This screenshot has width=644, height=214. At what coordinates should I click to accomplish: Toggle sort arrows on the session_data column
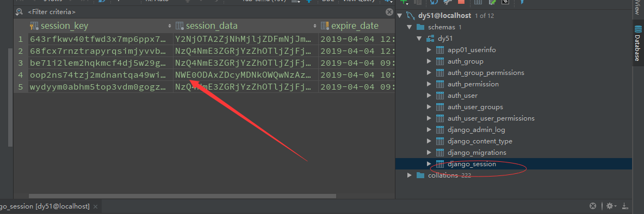pyautogui.click(x=315, y=26)
